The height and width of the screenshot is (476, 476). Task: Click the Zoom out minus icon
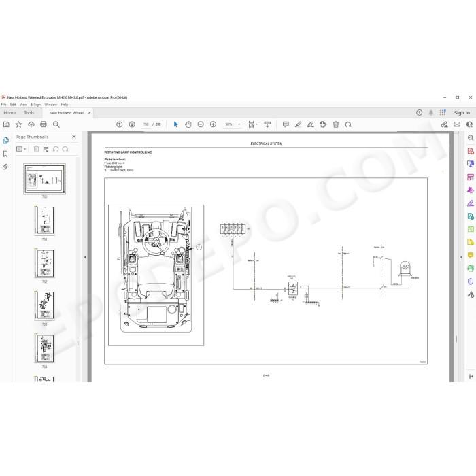click(x=201, y=124)
